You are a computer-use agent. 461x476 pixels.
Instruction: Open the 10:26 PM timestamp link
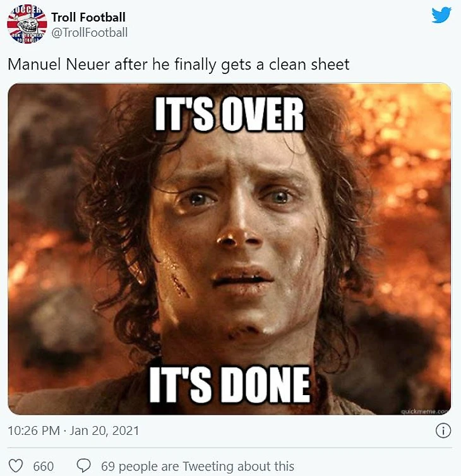[x=33, y=431]
